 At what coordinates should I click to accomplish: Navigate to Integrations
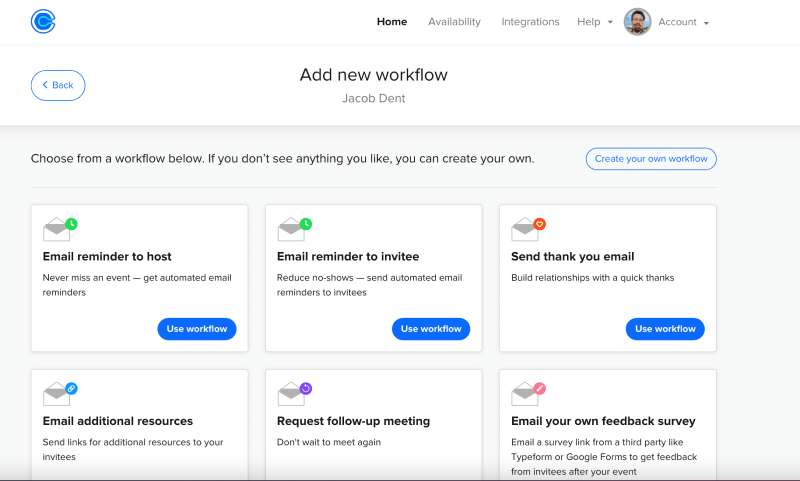click(x=530, y=22)
